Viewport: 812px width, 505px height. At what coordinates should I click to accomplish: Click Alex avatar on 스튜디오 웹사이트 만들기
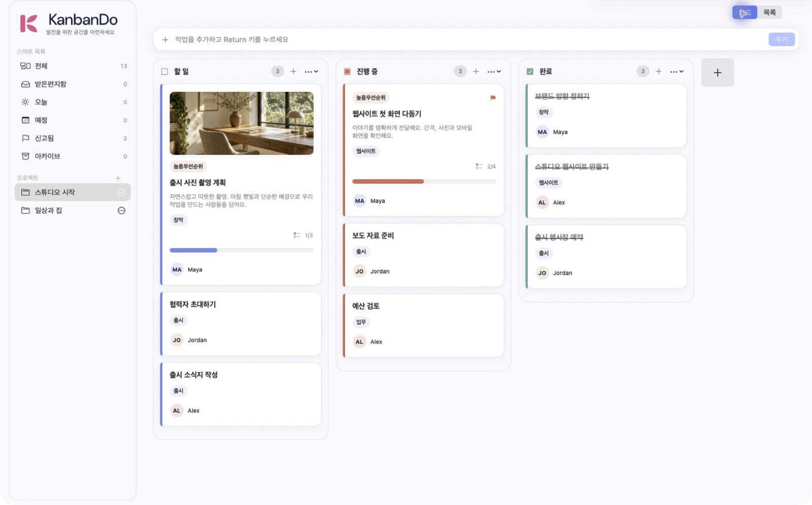pos(542,203)
